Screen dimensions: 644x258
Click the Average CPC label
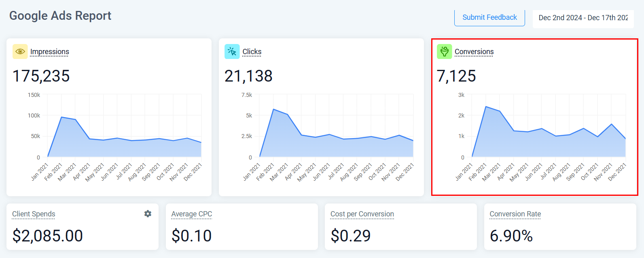point(192,214)
